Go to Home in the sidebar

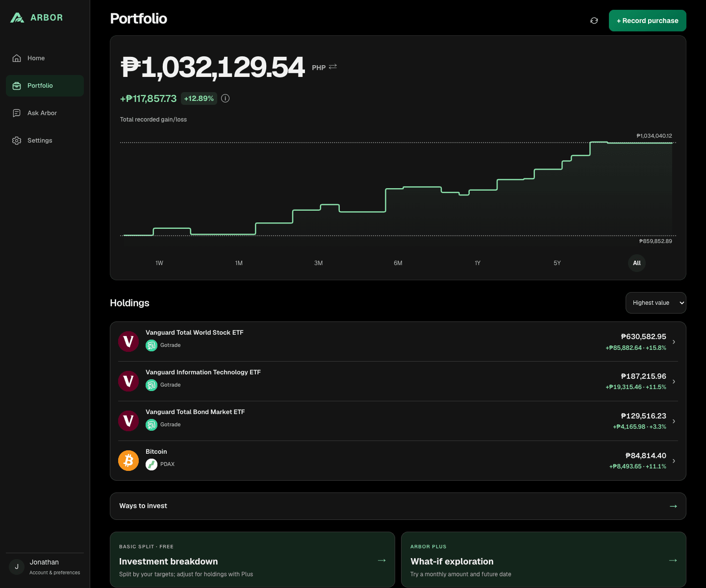pos(45,58)
